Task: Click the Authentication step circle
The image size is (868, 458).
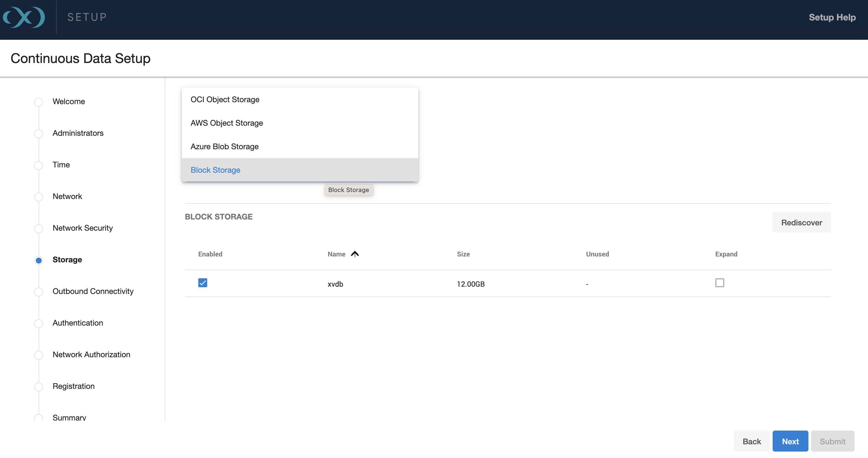Action: pos(39,323)
